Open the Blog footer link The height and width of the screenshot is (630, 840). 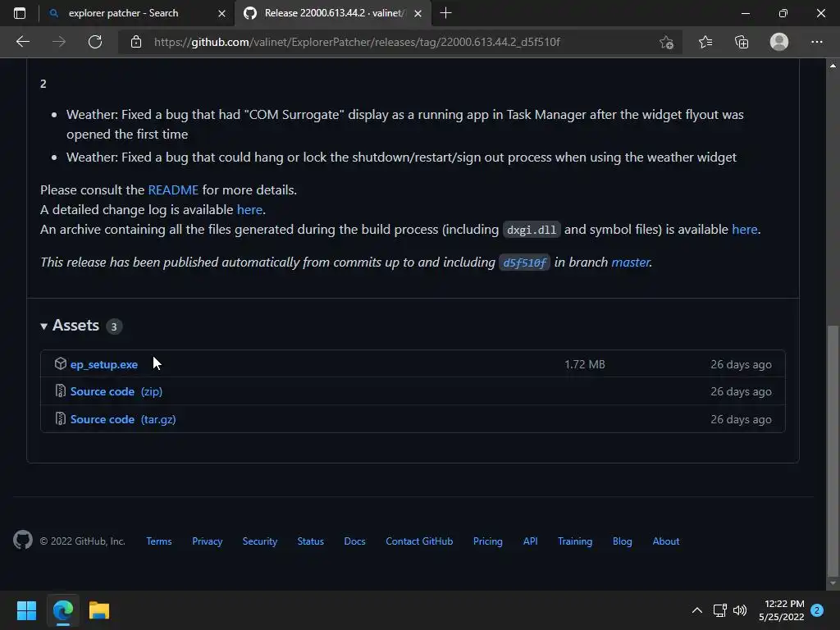[x=623, y=541]
